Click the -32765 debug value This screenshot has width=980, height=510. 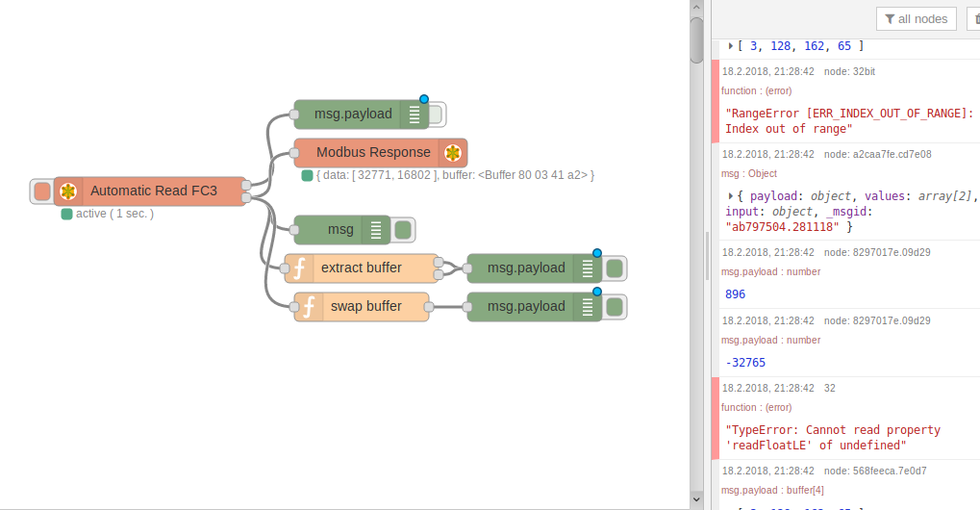click(745, 363)
